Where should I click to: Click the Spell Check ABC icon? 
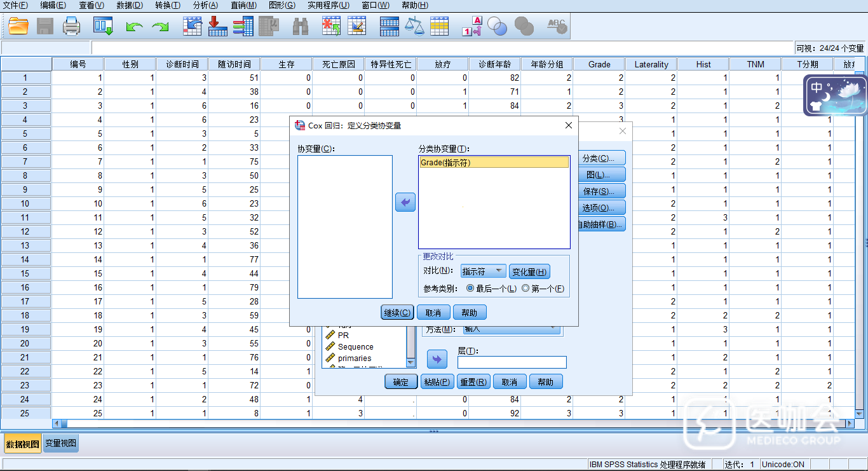557,26
